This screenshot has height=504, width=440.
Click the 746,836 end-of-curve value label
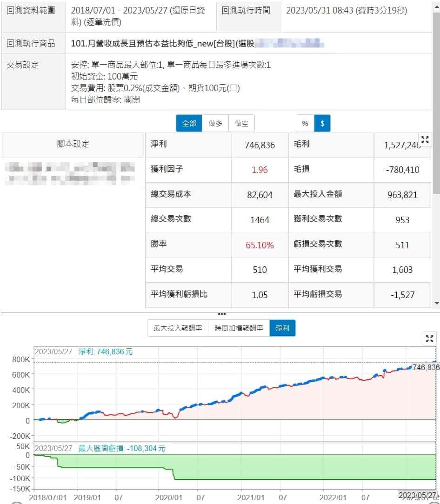tap(426, 367)
